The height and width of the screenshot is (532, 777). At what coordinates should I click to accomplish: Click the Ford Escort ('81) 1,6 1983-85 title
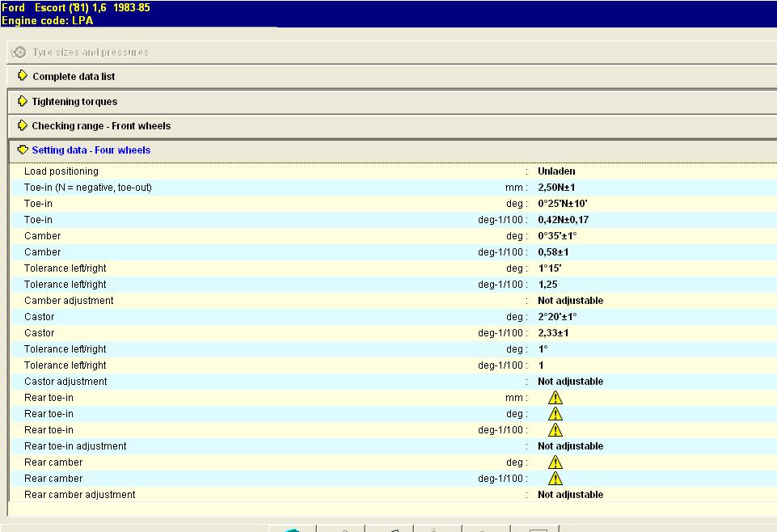coord(76,8)
